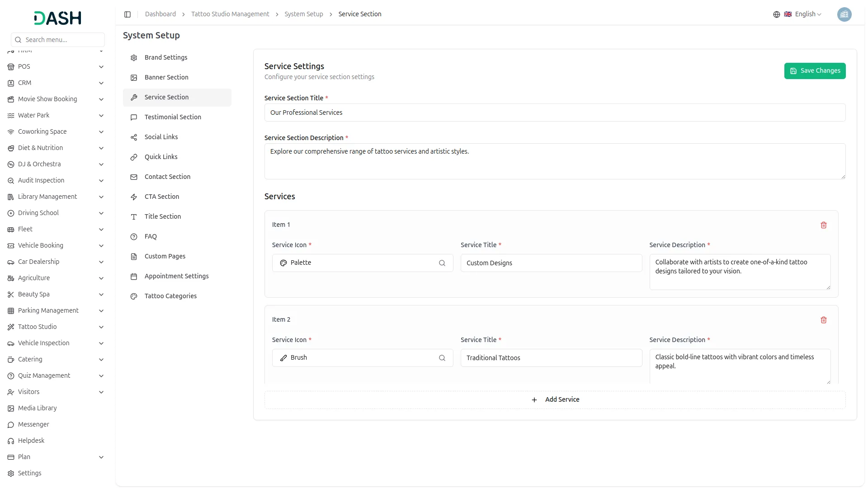868x488 pixels.
Task: Switch to Appointment Settings section
Action: pyautogui.click(x=176, y=276)
